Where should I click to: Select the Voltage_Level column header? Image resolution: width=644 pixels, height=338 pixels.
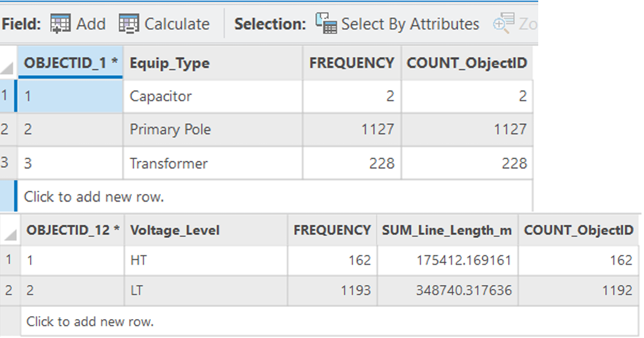[206, 230]
